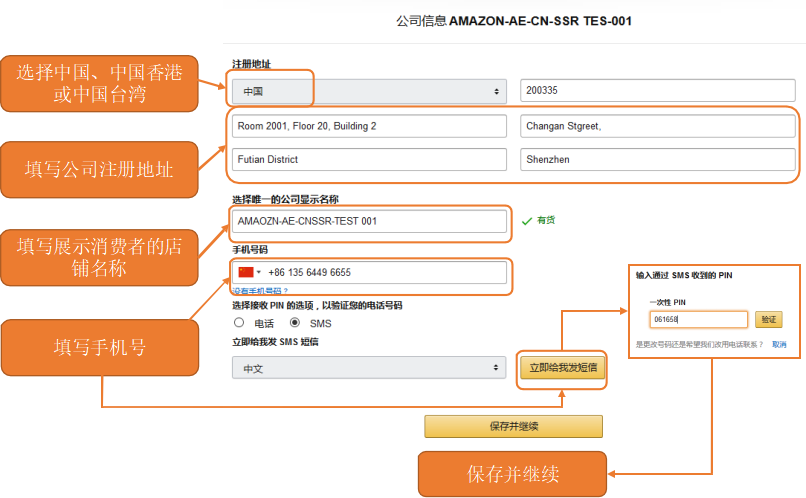The width and height of the screenshot is (806, 498).
Task: Click the 验证 verify button
Action: tap(768, 319)
